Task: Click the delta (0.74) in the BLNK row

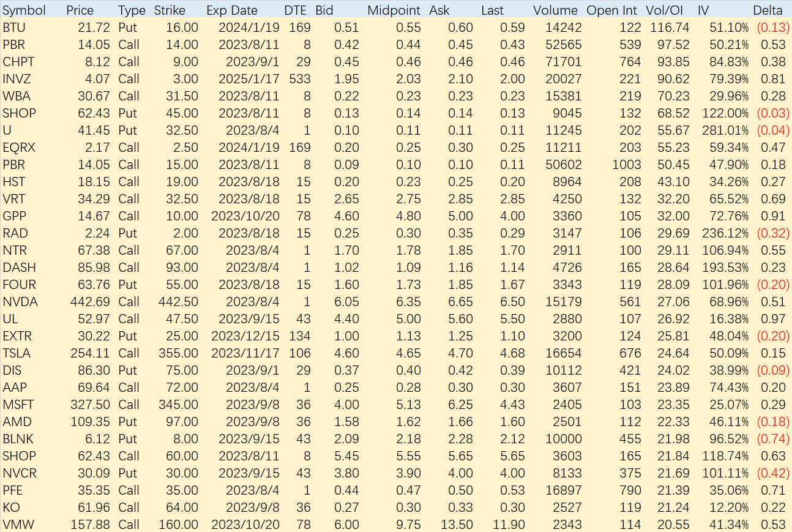Action: [772, 439]
